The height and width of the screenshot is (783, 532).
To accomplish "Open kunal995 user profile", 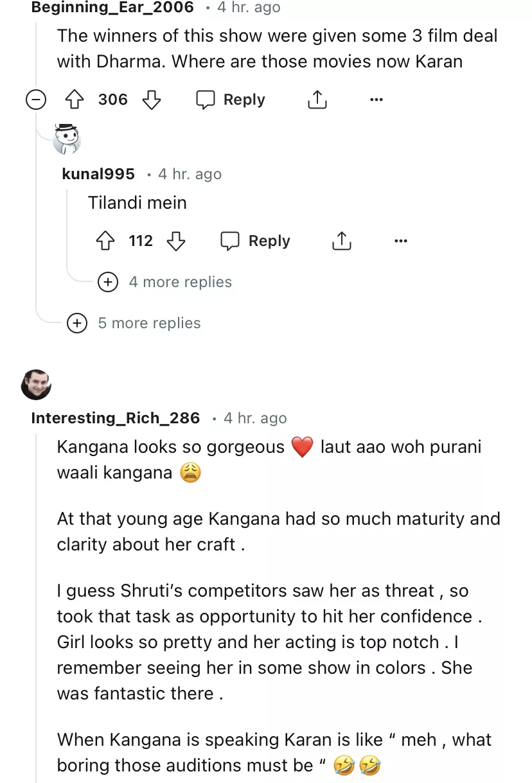I will click(x=98, y=174).
